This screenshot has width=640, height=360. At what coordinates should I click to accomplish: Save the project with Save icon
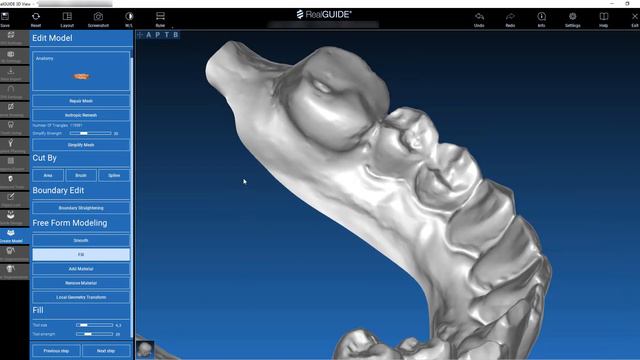(x=5, y=19)
